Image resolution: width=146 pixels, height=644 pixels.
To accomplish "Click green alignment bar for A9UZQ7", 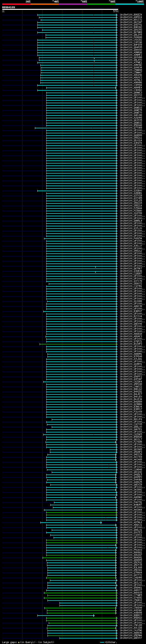I will [81, 555].
